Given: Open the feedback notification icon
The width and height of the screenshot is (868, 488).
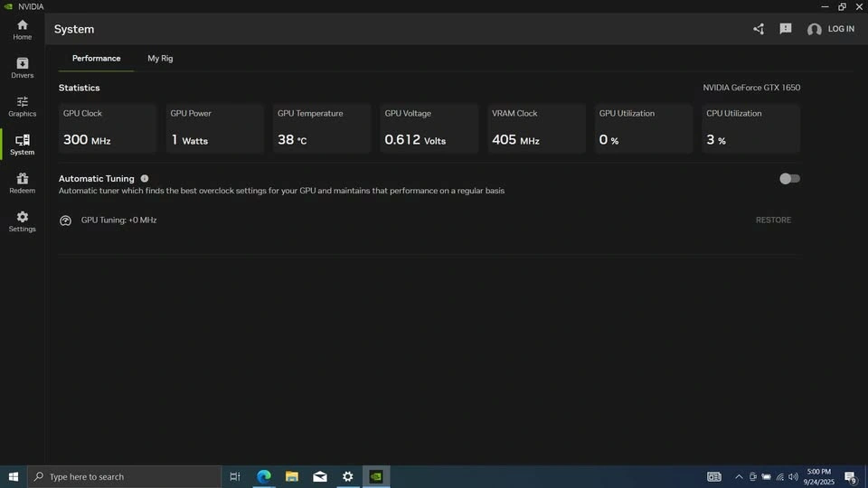Looking at the screenshot, I should pyautogui.click(x=786, y=29).
